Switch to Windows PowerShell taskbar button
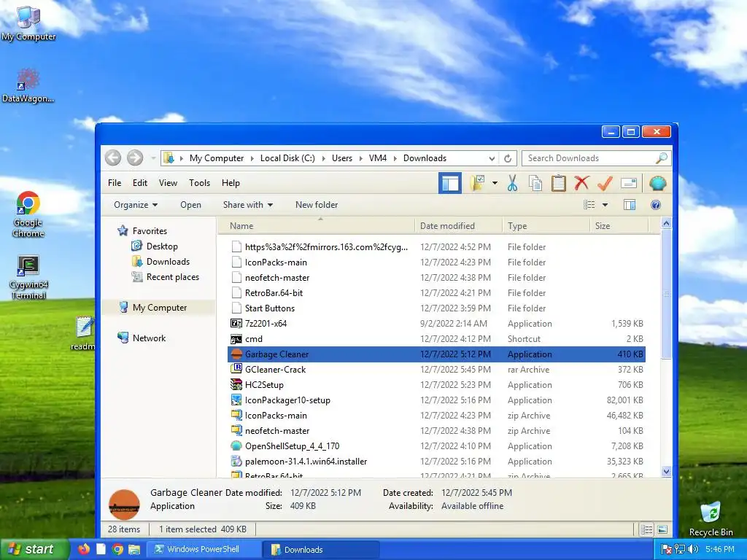 pos(204,549)
